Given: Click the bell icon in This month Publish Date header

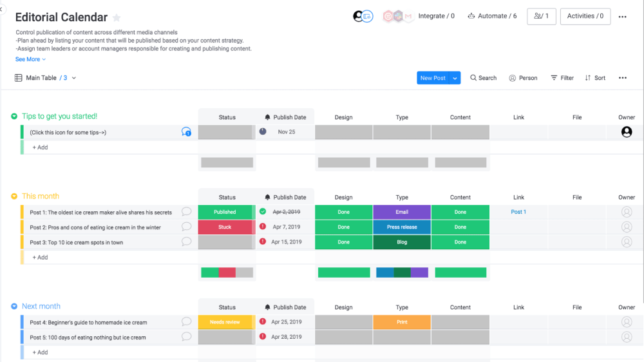Looking at the screenshot, I should [267, 197].
